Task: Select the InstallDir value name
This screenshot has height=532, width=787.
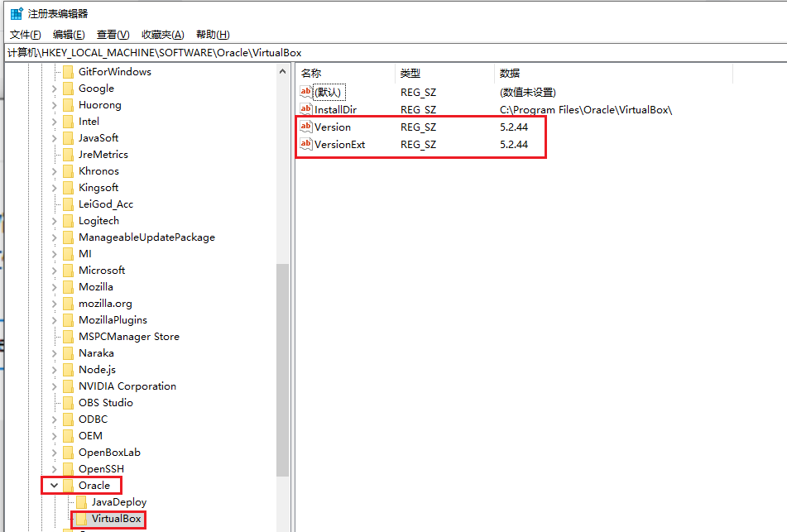Action: coord(335,110)
